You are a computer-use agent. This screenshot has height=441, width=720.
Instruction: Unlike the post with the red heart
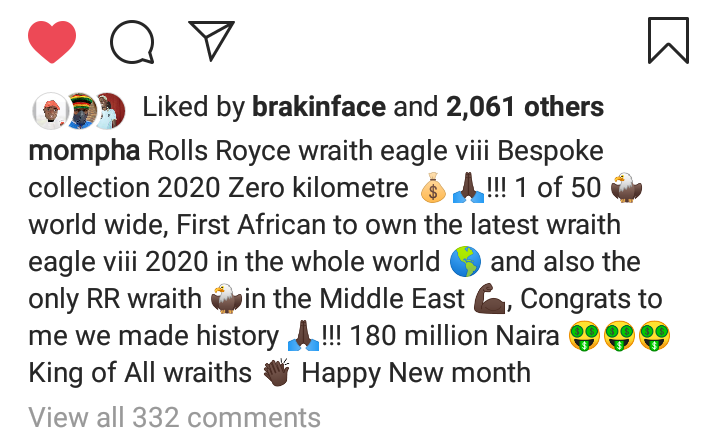coord(52,40)
